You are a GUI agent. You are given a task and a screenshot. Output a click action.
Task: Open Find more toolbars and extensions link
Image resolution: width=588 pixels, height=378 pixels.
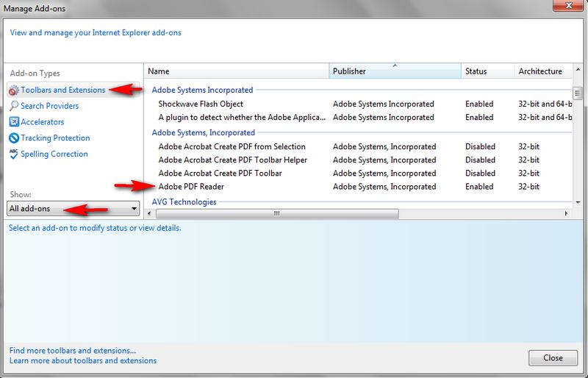tap(73, 350)
